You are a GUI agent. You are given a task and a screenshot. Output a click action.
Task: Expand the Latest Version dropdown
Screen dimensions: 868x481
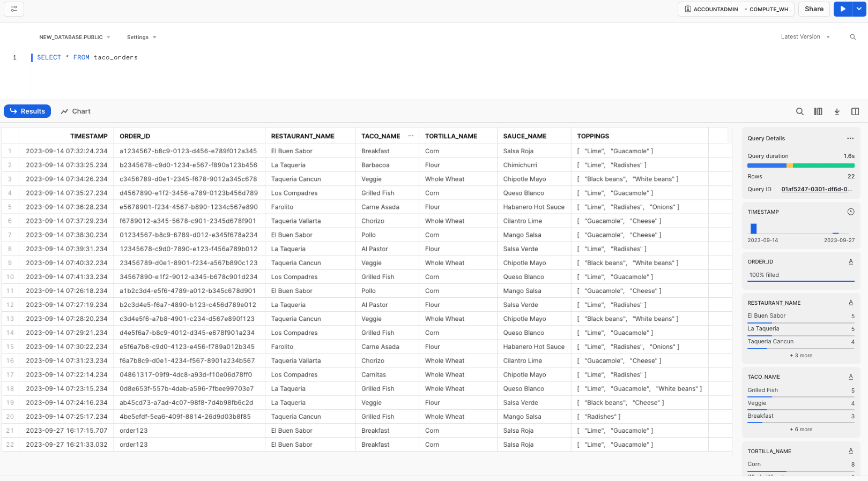[x=805, y=37]
